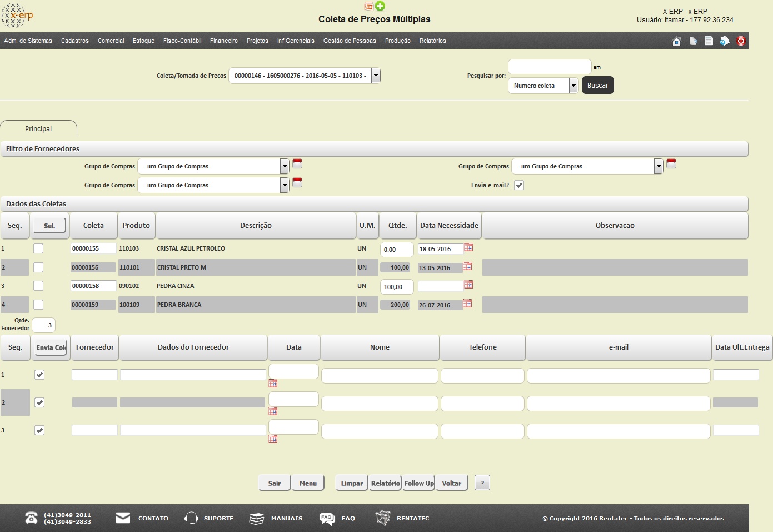The width and height of the screenshot is (773, 532).
Task: Click the Limpar button
Action: (x=352, y=483)
